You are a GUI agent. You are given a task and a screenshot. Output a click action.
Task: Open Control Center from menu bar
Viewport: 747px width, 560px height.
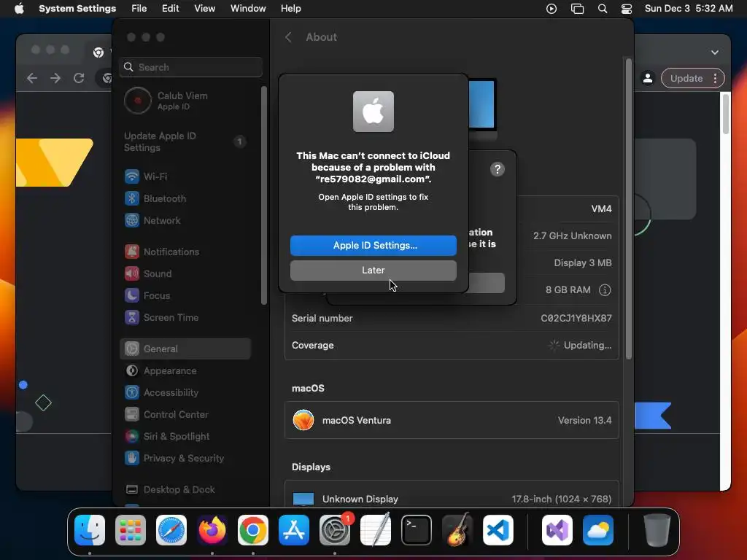click(x=627, y=9)
